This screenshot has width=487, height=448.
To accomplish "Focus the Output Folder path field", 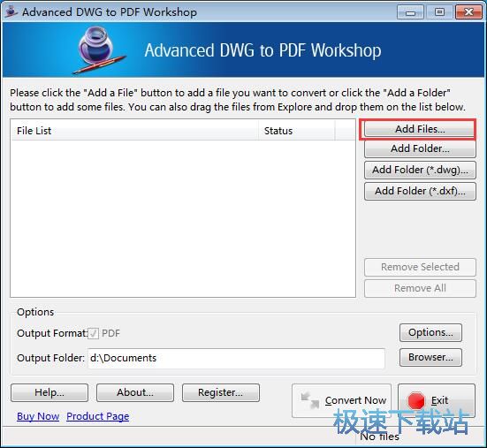I will pyautogui.click(x=236, y=358).
